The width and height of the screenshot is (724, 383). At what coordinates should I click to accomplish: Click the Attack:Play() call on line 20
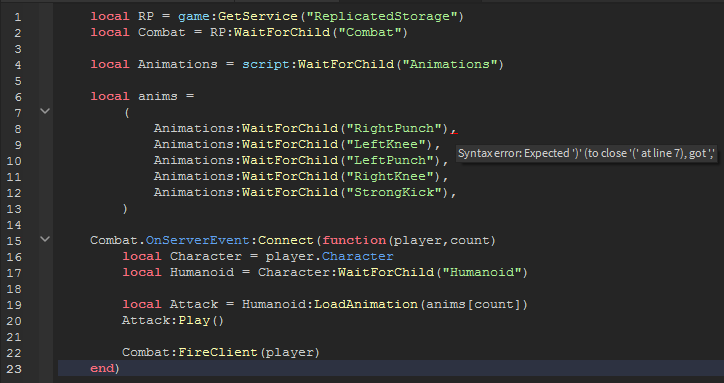coord(173,320)
